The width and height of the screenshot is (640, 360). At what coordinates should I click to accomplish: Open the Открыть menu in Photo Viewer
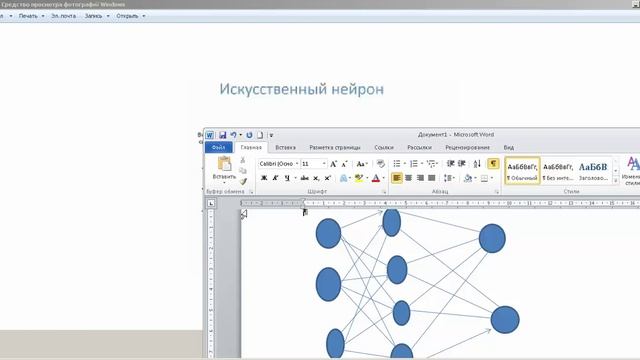point(131,16)
